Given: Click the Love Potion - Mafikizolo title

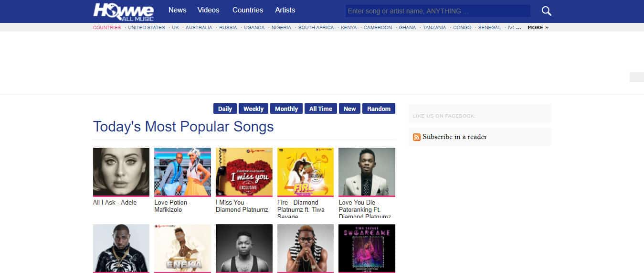Looking at the screenshot, I should [173, 206].
